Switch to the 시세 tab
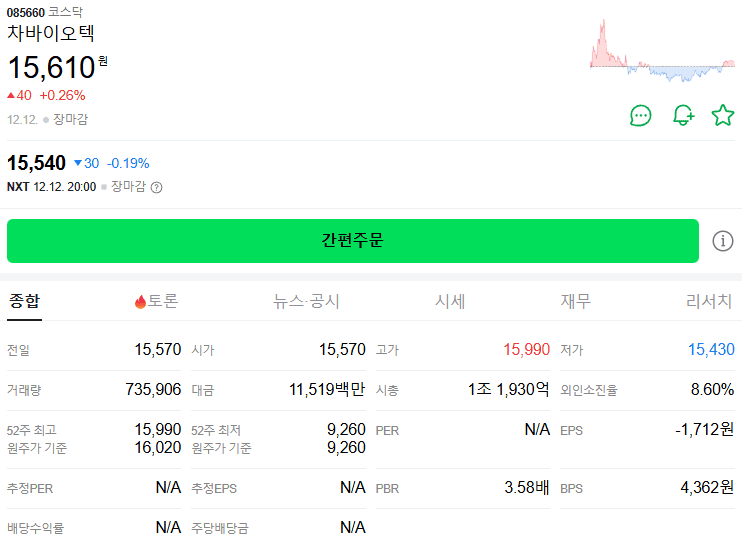742x547 pixels. [x=450, y=301]
